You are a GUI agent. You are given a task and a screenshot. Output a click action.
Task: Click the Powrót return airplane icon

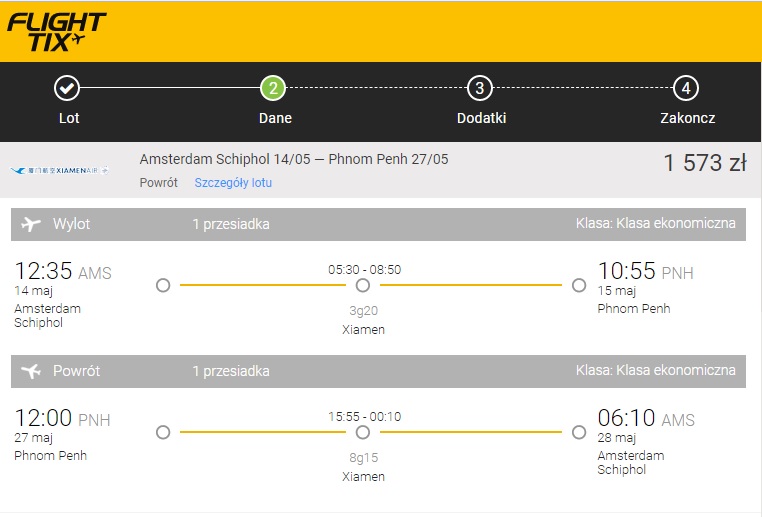click(31, 371)
